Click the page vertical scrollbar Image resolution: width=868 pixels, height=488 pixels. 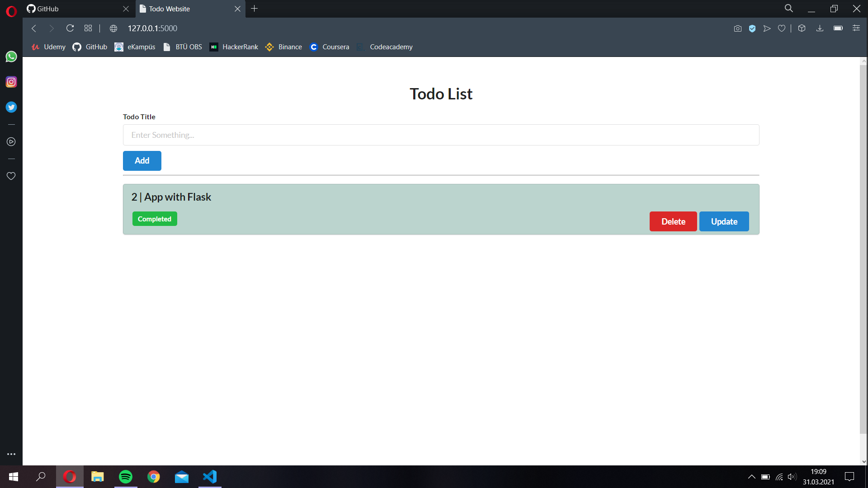863,249
